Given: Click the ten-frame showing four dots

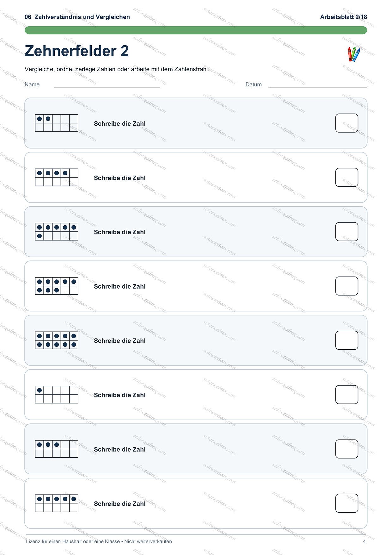Looking at the screenshot, I should tap(57, 177).
